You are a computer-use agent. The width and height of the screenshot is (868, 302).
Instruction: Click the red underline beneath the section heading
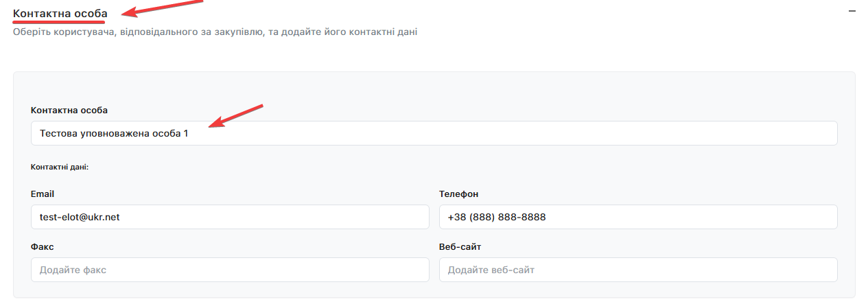[x=58, y=22]
